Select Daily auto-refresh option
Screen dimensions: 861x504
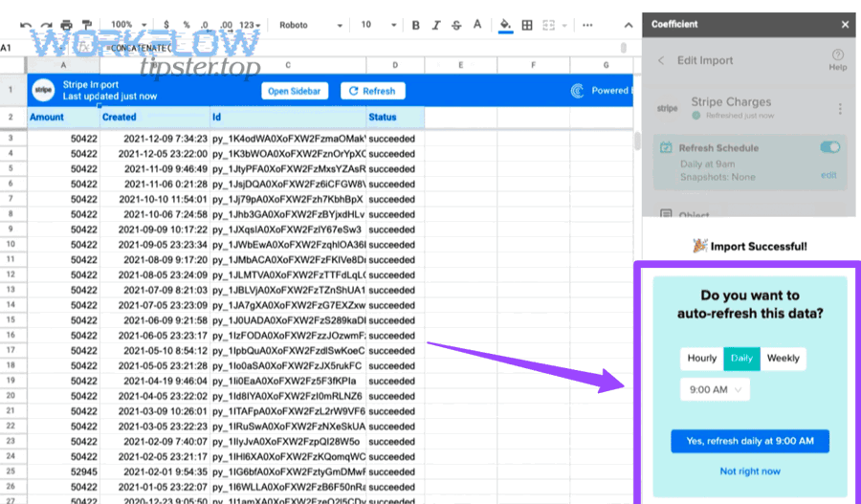point(741,359)
